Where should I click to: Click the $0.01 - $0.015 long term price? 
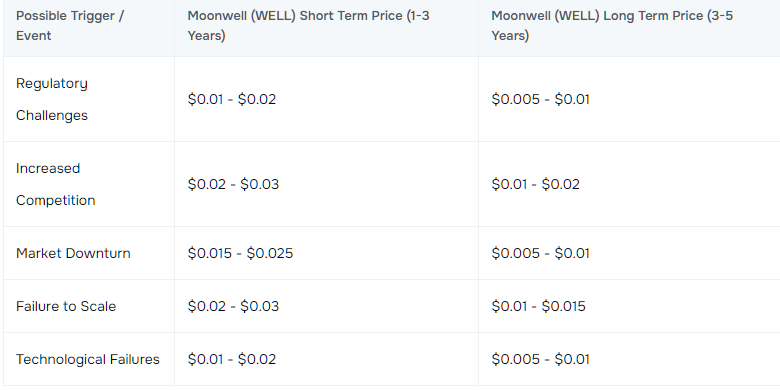pyautogui.click(x=538, y=306)
